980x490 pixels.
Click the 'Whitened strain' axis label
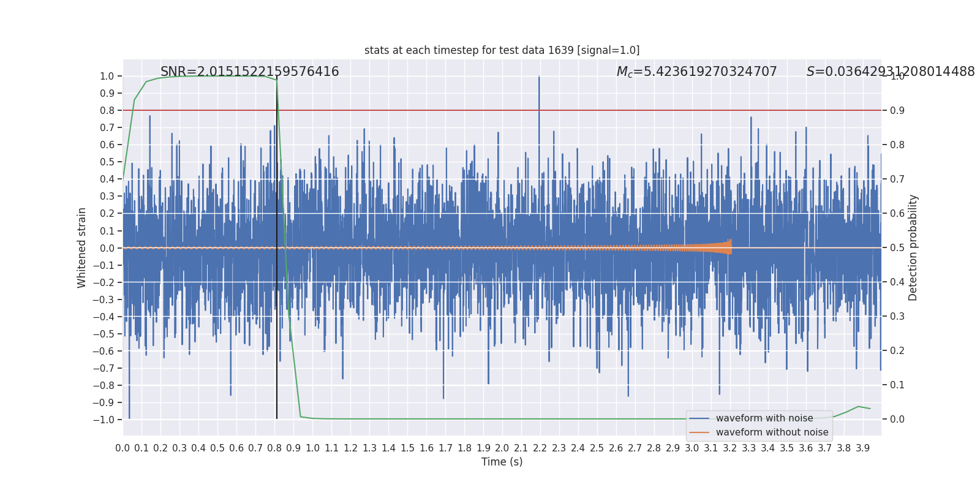[x=82, y=247]
